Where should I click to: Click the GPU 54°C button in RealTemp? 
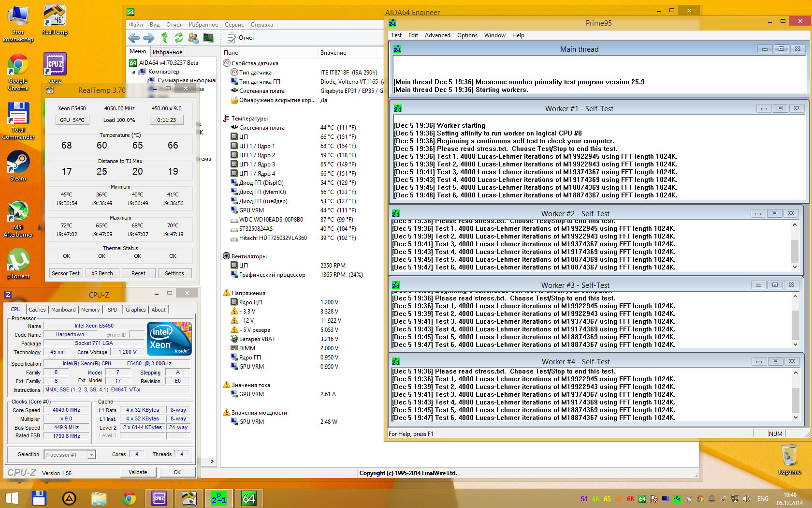(72, 120)
